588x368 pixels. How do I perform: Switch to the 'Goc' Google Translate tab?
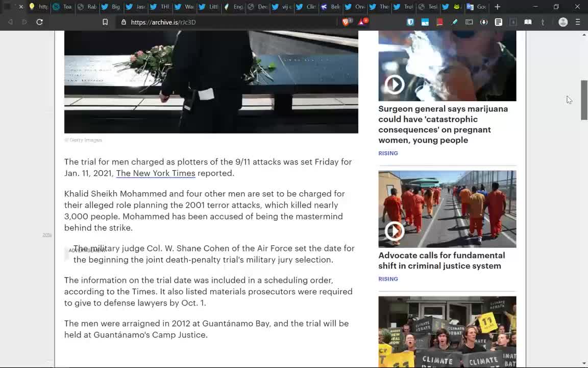(477, 7)
